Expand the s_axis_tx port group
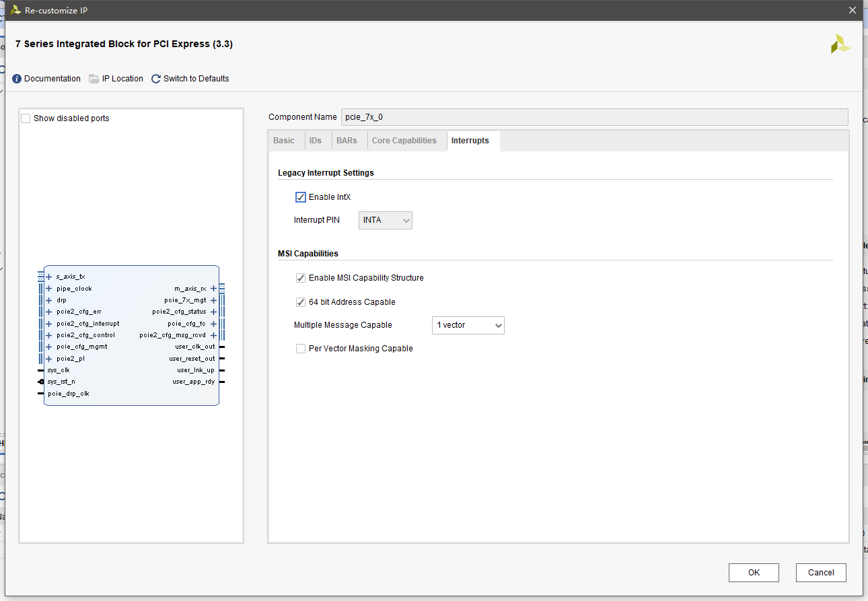The width and height of the screenshot is (868, 601). pos(49,277)
